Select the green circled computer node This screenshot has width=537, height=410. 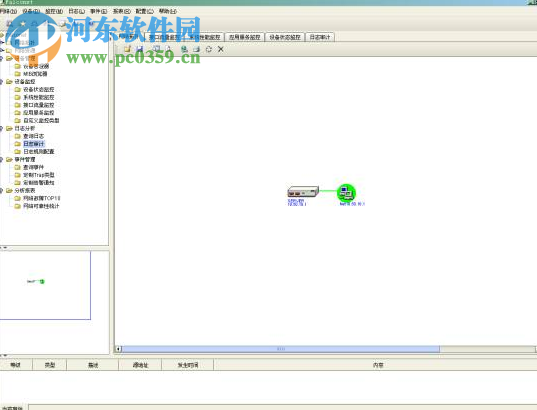point(346,192)
